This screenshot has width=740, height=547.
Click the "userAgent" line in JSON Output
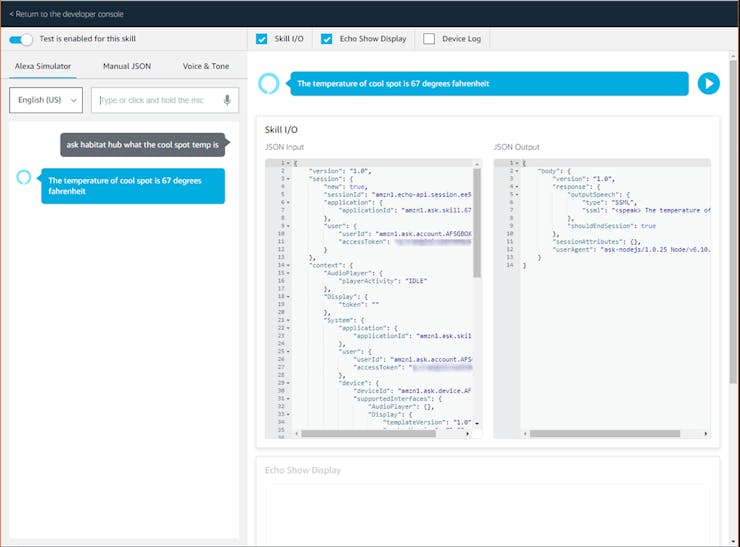click(x=631, y=250)
